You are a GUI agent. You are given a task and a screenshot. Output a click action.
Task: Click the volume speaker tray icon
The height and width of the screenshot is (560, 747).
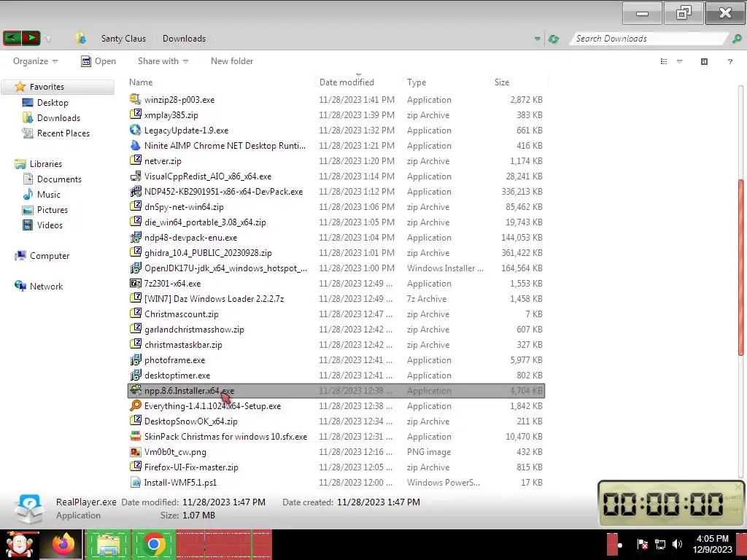[x=677, y=544]
